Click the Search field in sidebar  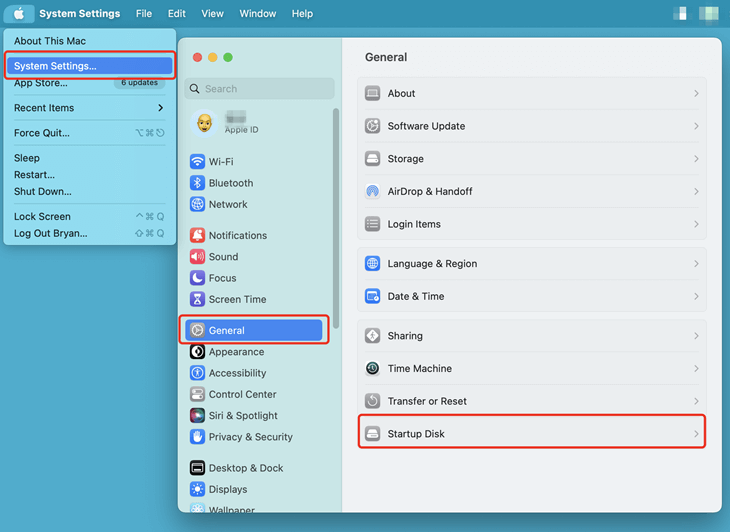[259, 88]
